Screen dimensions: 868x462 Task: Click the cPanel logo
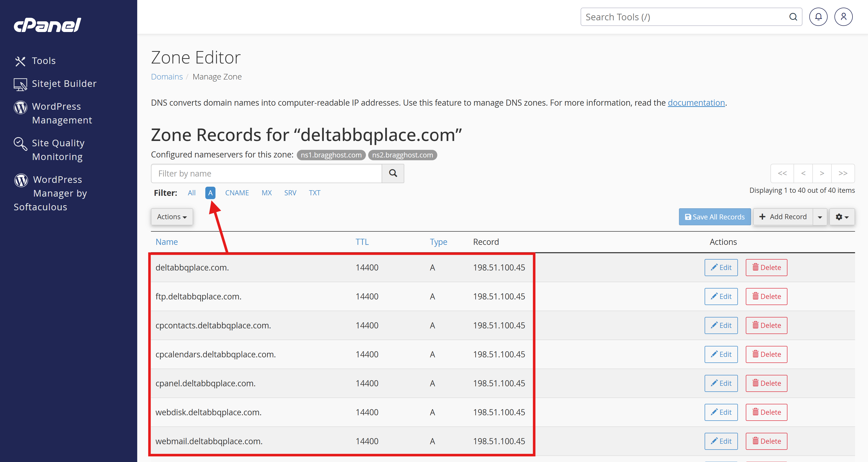[47, 25]
